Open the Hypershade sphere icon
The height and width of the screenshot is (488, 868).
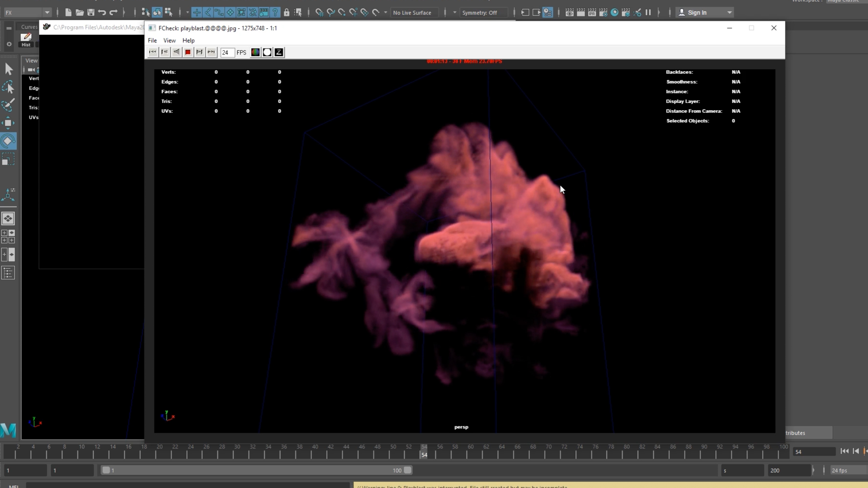614,12
